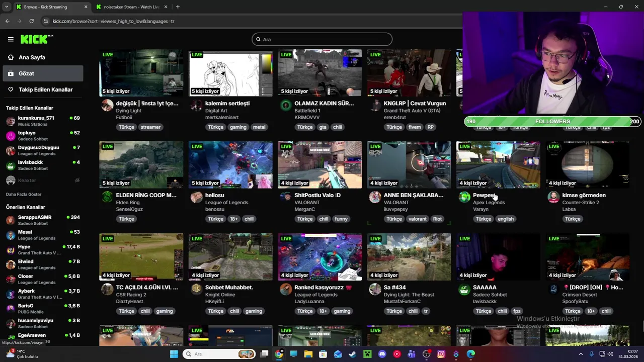The width and height of the screenshot is (644, 362).
Task: Open a new browser tab
Action: [x=178, y=7]
